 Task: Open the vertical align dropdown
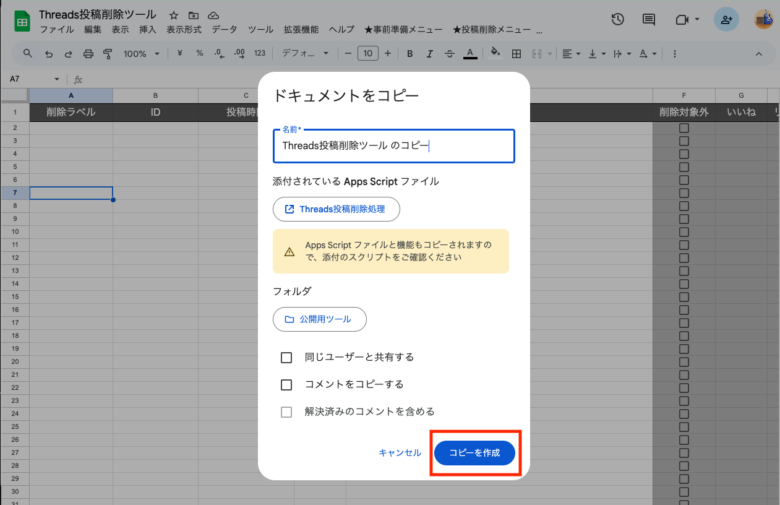596,54
